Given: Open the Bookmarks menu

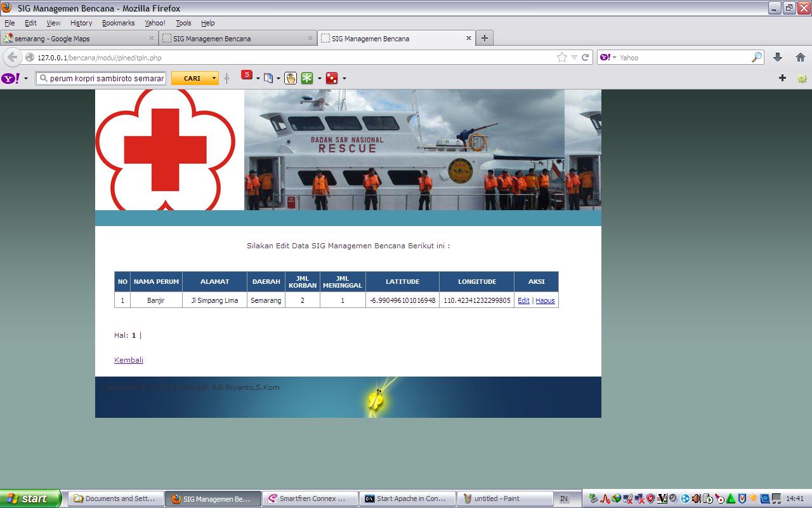Looking at the screenshot, I should (118, 23).
